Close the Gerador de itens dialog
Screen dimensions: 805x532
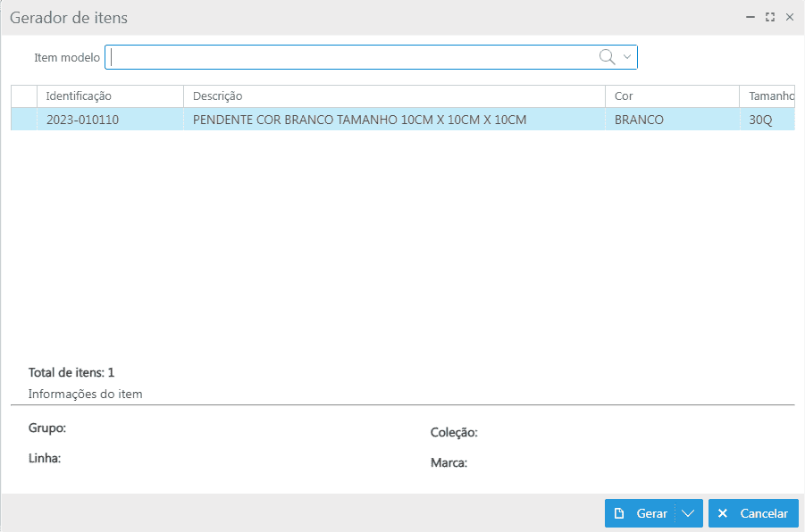coord(790,17)
